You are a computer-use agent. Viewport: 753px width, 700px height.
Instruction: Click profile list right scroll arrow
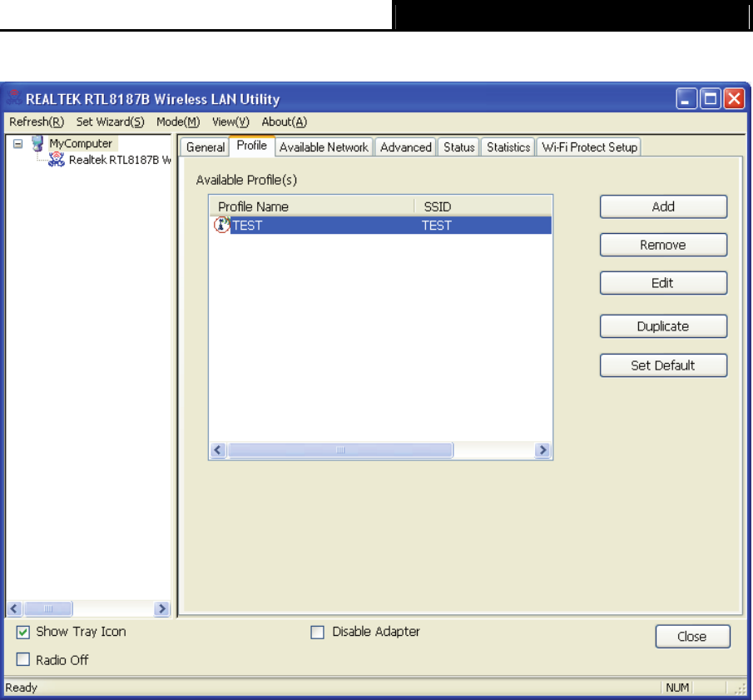pyautogui.click(x=542, y=450)
